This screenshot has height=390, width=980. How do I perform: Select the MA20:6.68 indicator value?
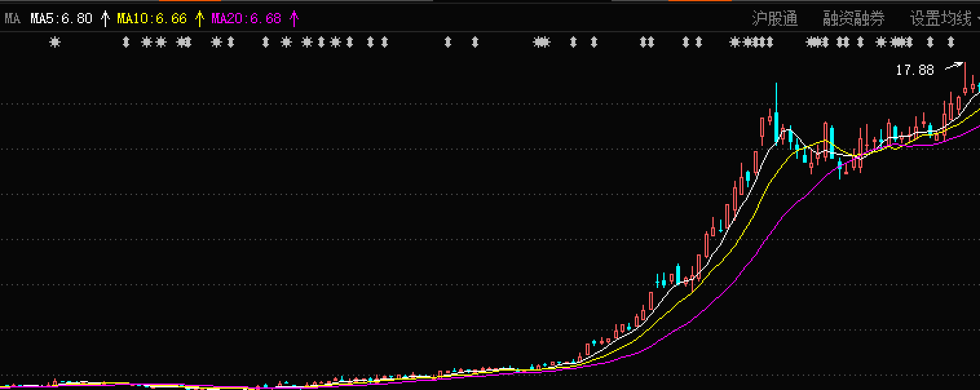pyautogui.click(x=246, y=19)
